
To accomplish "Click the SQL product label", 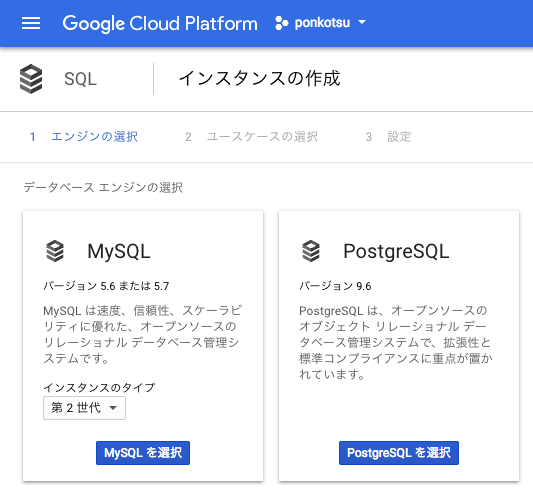I will (80, 79).
